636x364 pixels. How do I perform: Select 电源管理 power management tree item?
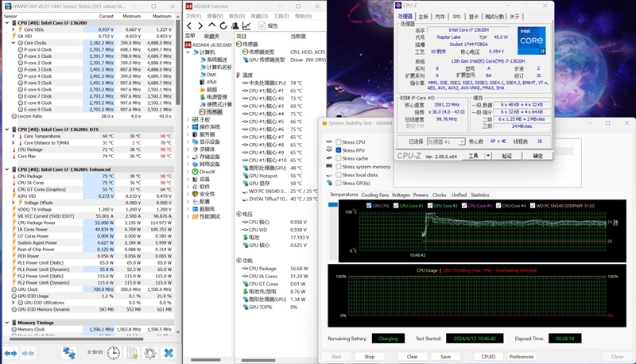pos(213,97)
